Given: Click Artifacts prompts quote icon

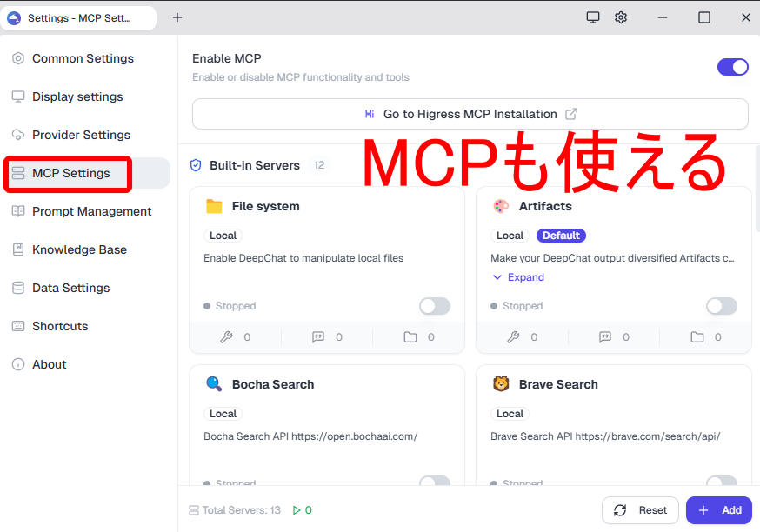Looking at the screenshot, I should [x=605, y=337].
